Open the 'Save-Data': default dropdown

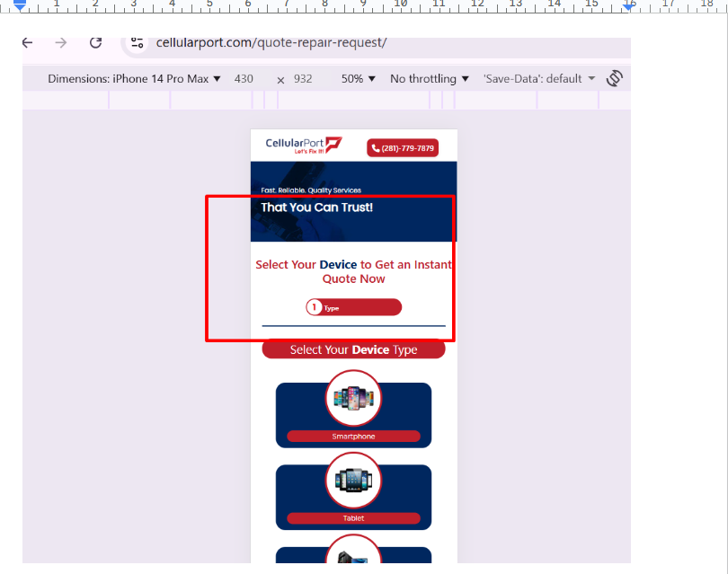(539, 79)
